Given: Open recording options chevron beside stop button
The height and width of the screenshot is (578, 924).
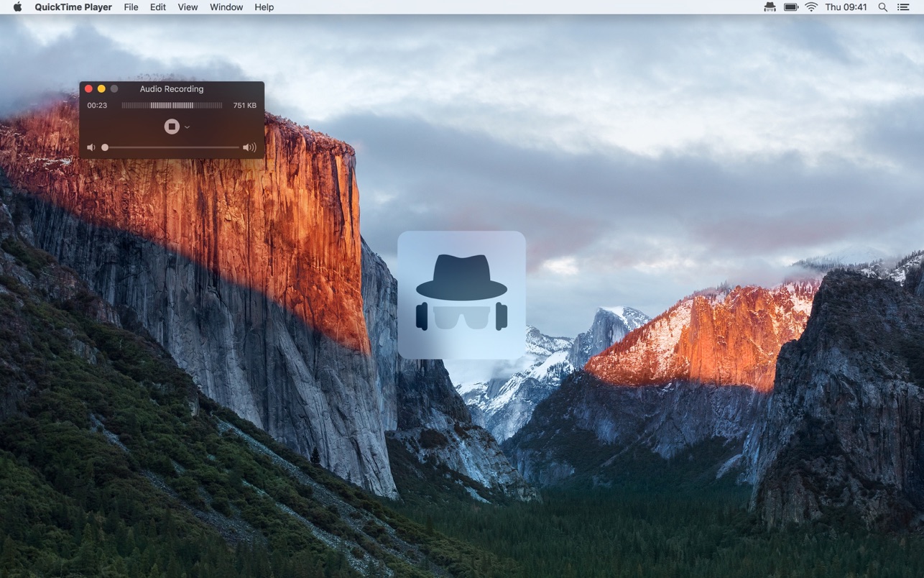Looking at the screenshot, I should tap(187, 127).
